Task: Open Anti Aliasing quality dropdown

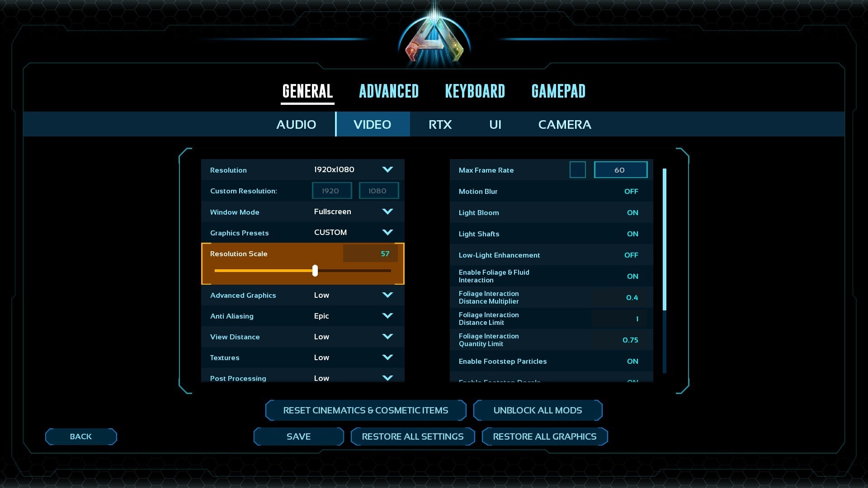Action: click(x=387, y=316)
